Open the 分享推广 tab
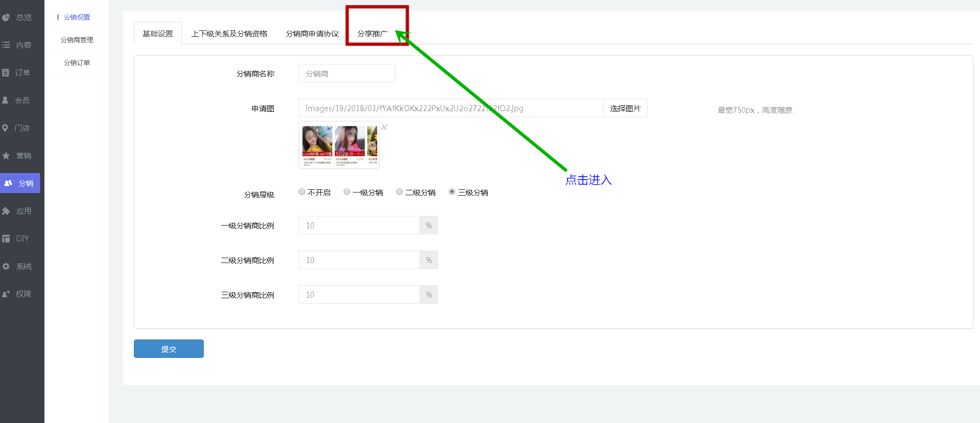 pos(372,34)
